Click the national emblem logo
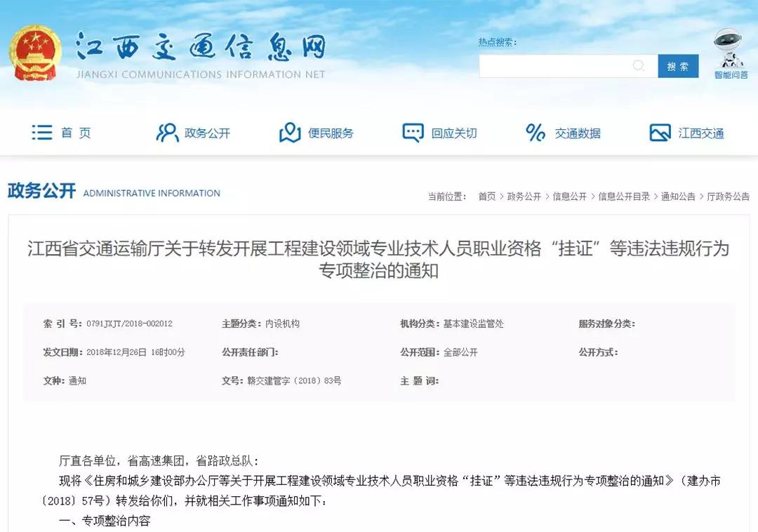This screenshot has height=532, width=758. pos(34,53)
